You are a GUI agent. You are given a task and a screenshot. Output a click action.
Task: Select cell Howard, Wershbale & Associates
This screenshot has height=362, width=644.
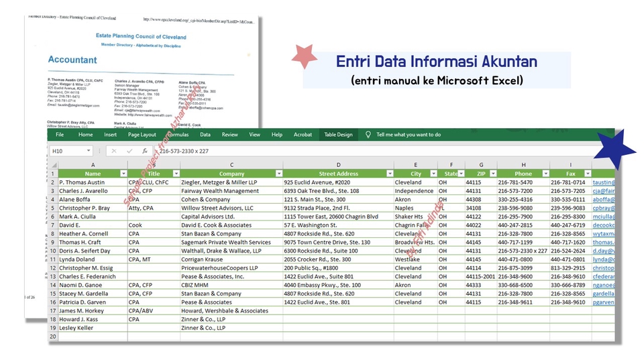pos(231,310)
